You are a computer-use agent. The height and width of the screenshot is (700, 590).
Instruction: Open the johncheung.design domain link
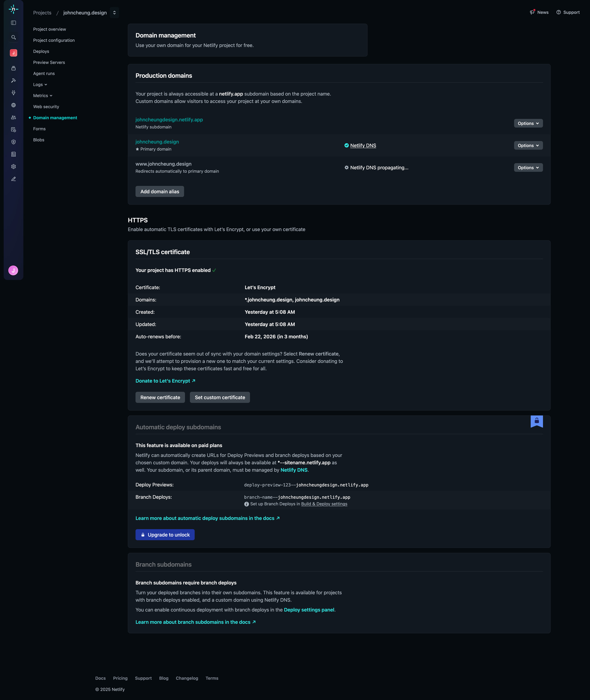157,142
